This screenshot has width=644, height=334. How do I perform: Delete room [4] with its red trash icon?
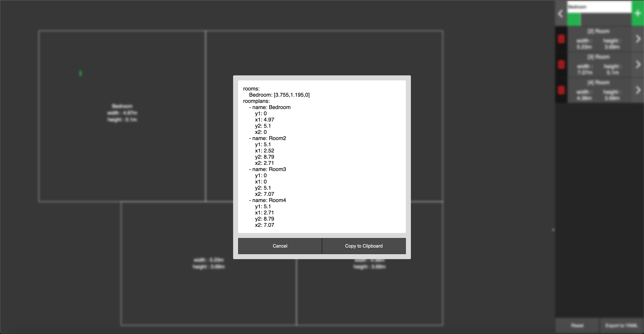(x=561, y=90)
